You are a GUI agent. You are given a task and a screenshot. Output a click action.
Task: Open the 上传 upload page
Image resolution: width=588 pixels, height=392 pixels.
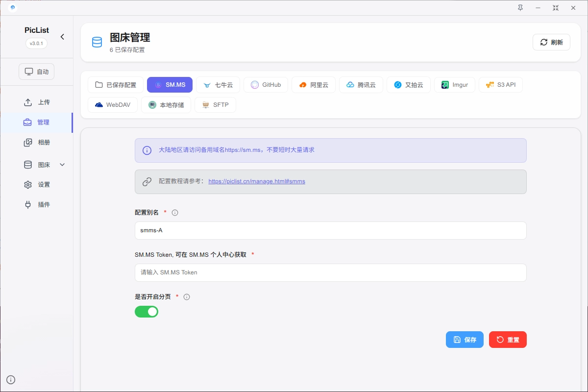pyautogui.click(x=37, y=102)
